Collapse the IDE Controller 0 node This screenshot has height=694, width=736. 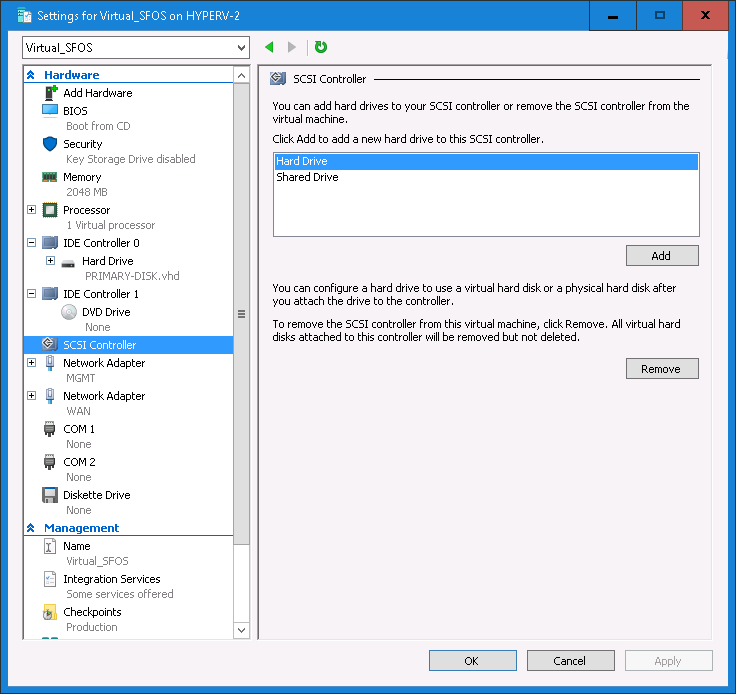(x=32, y=243)
